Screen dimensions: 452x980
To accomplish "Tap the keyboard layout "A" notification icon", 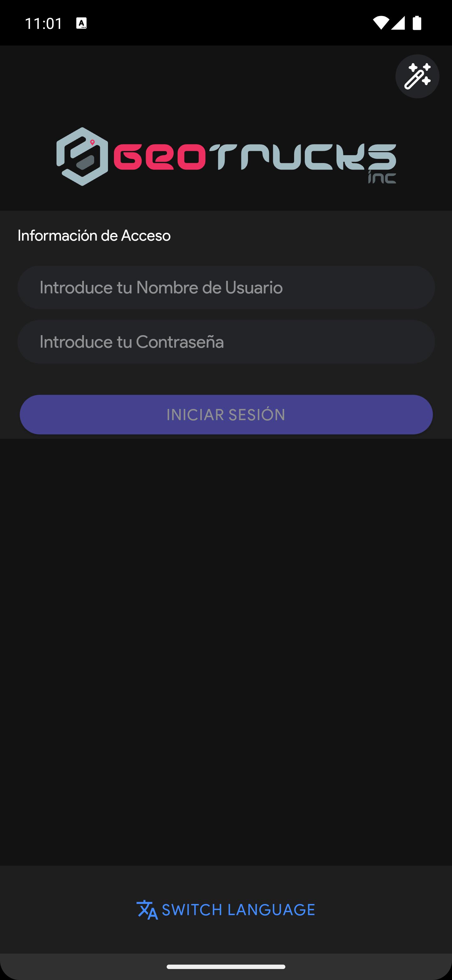I will 81,23.
